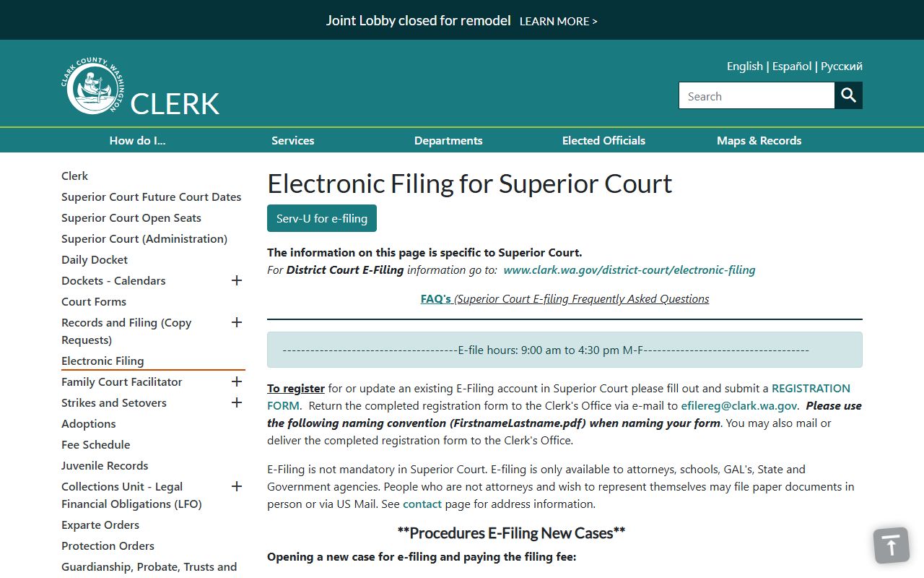This screenshot has height=578, width=924.
Task: Open the LEARN MORE banner link
Action: 558,21
